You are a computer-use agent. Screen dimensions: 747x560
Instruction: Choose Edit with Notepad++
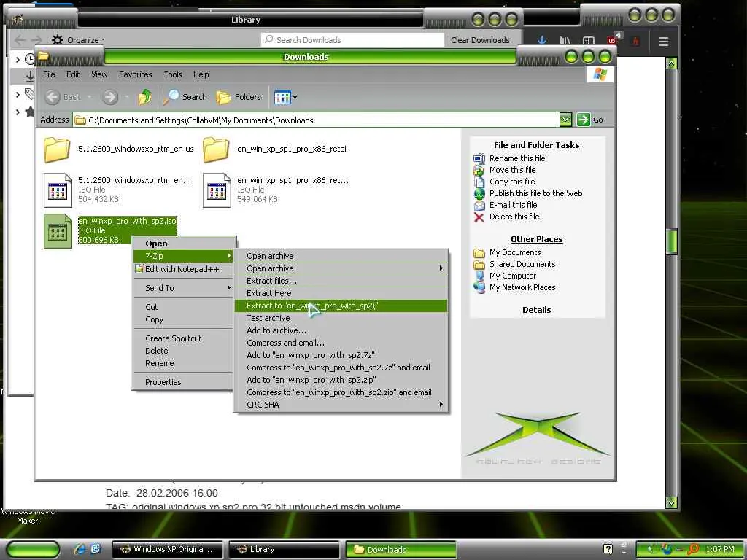click(x=184, y=269)
